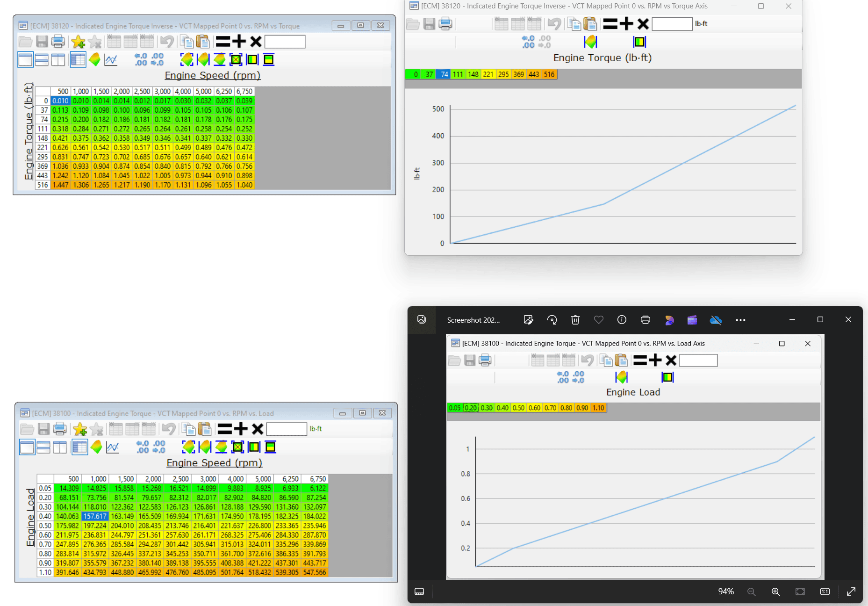Open file info in the Photos window
868x606 pixels.
coord(622,320)
